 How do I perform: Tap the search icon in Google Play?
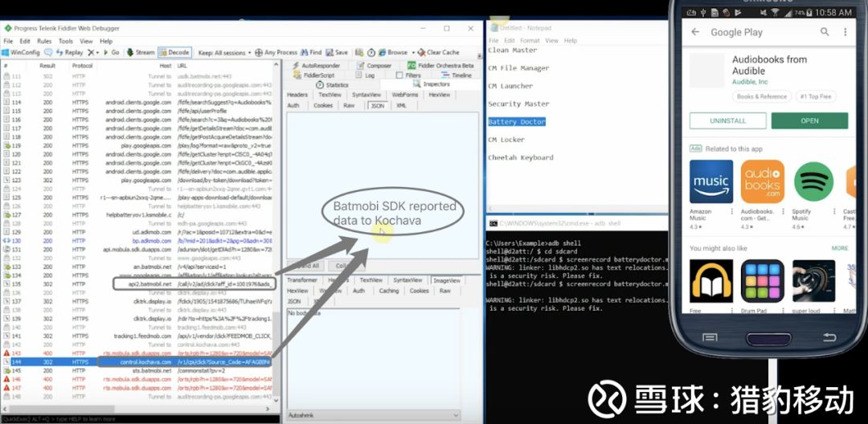(x=825, y=32)
